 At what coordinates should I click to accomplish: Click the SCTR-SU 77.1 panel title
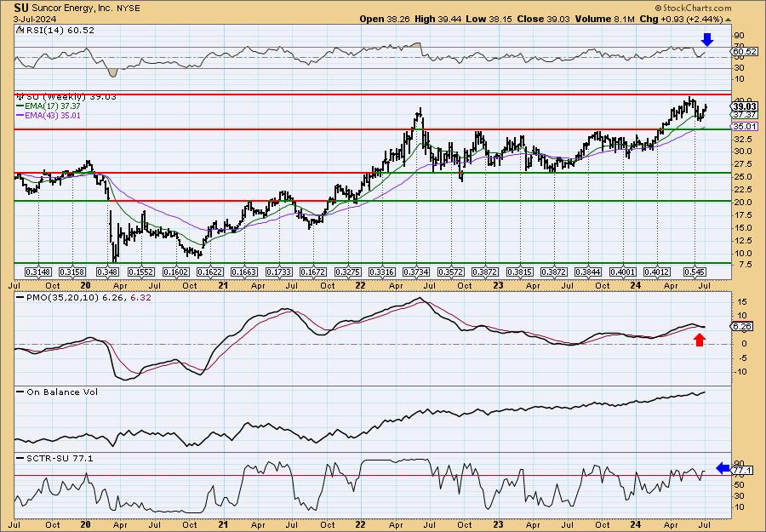[x=60, y=459]
